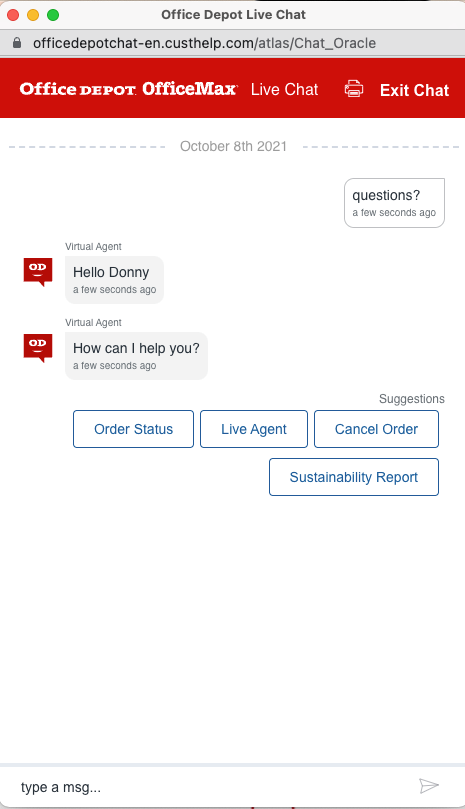465x809 pixels.
Task: Click the Live Chat header label
Action: tap(284, 89)
